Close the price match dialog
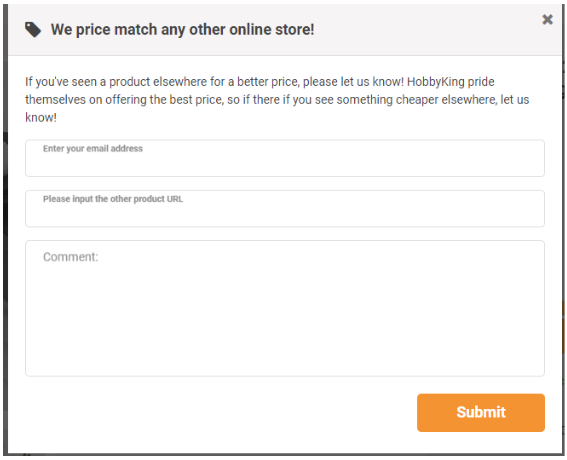The image size is (567, 460). 547,19
